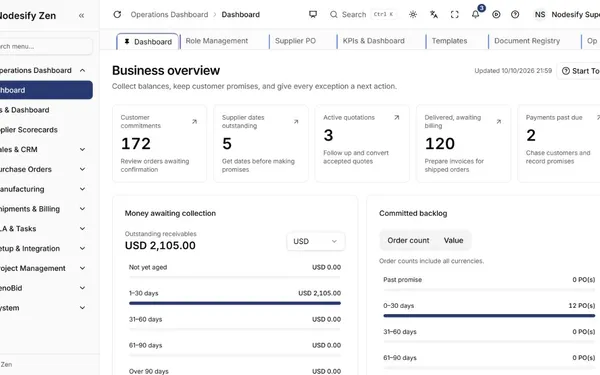Enter fullscreen using the fullscreen icon
600x375 pixels.
pos(455,15)
